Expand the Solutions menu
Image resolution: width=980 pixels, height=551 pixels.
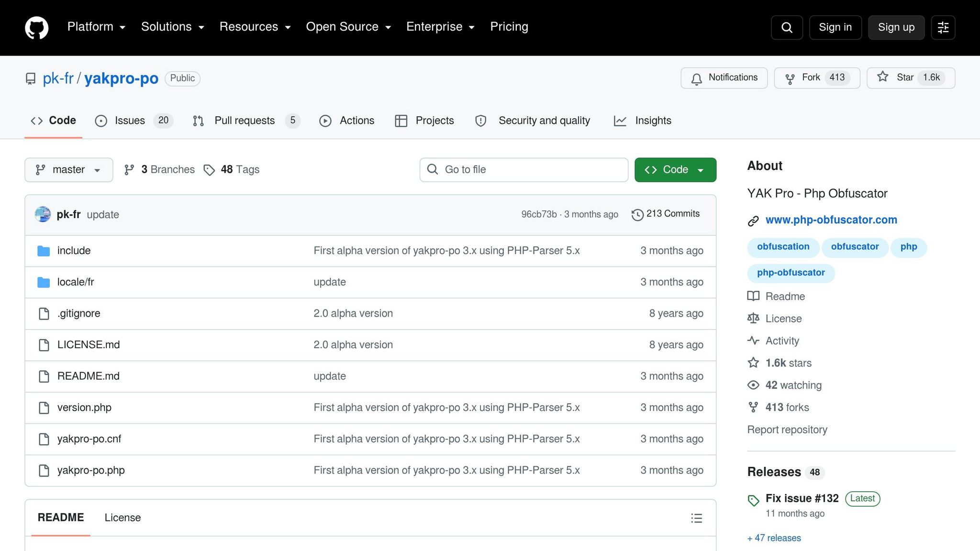point(173,27)
